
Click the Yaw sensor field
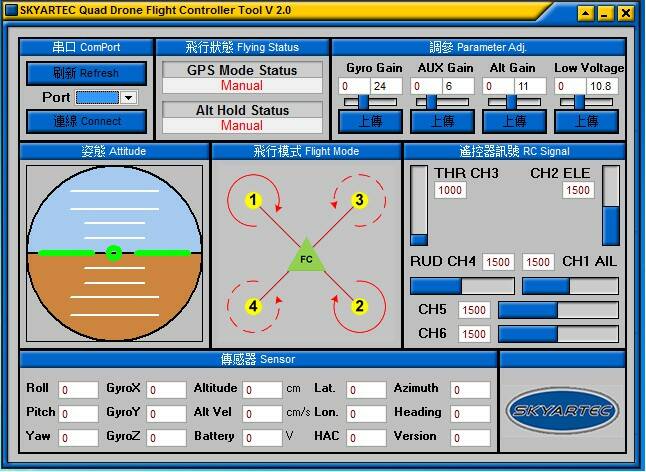[78, 438]
